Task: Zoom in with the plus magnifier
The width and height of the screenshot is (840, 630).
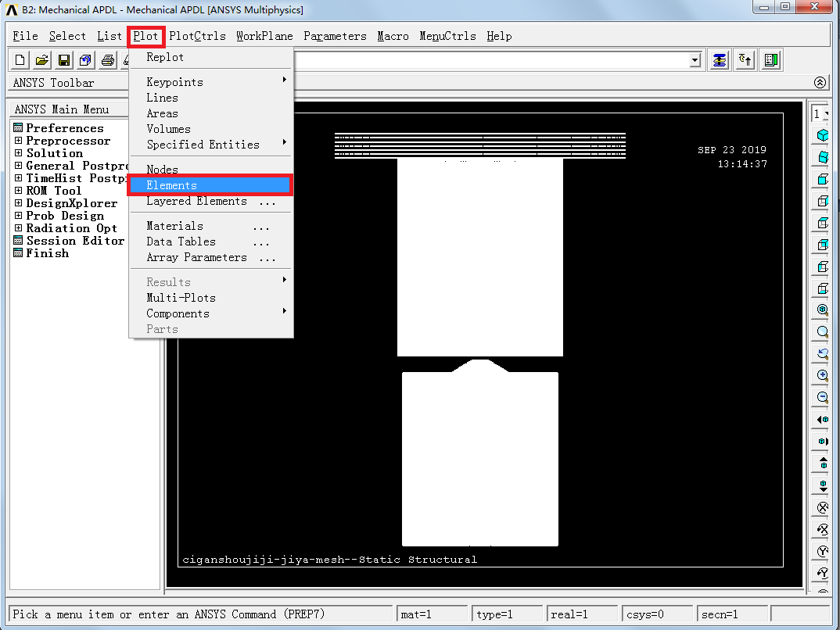Action: 822,375
